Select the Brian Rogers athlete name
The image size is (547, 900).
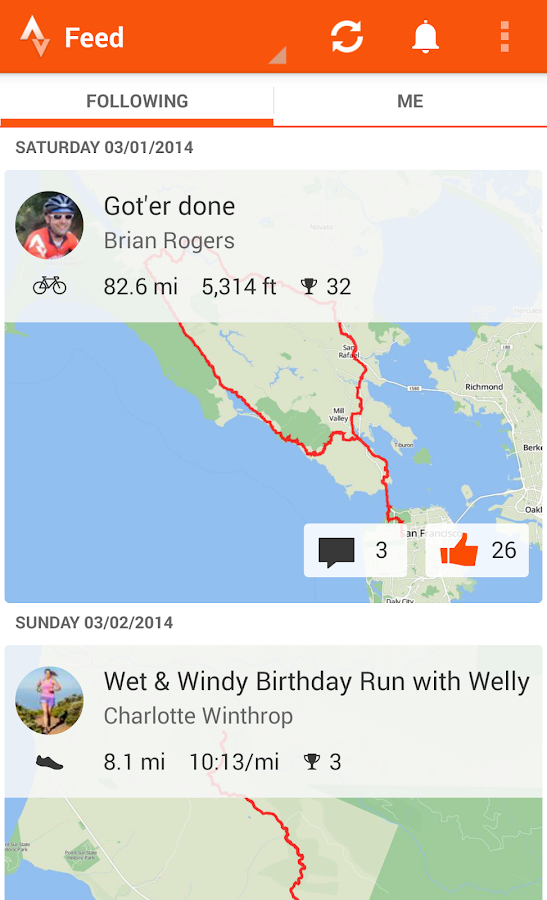coord(169,240)
